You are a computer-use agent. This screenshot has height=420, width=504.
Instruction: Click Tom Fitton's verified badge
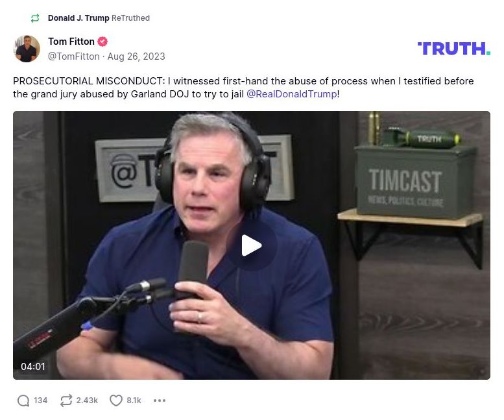(x=102, y=42)
